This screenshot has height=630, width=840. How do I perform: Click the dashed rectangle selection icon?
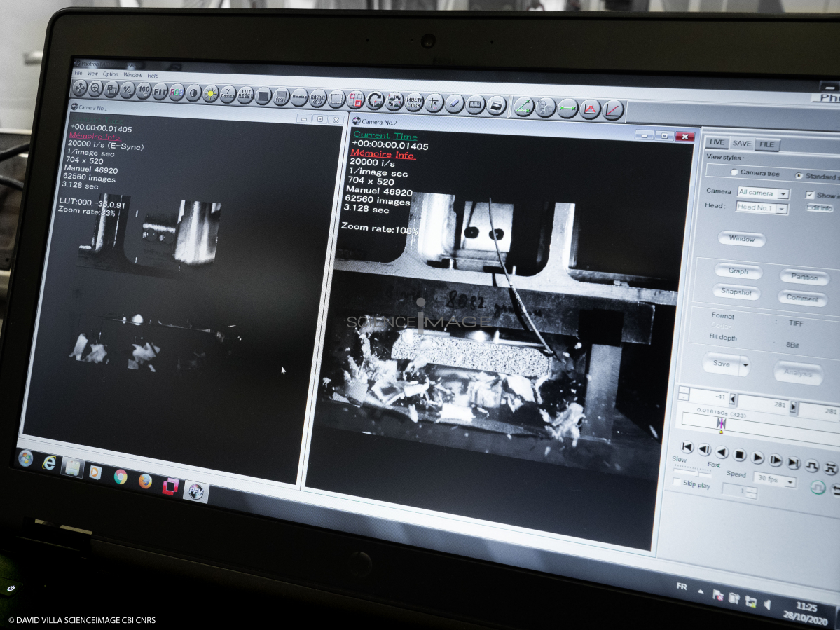(x=336, y=99)
